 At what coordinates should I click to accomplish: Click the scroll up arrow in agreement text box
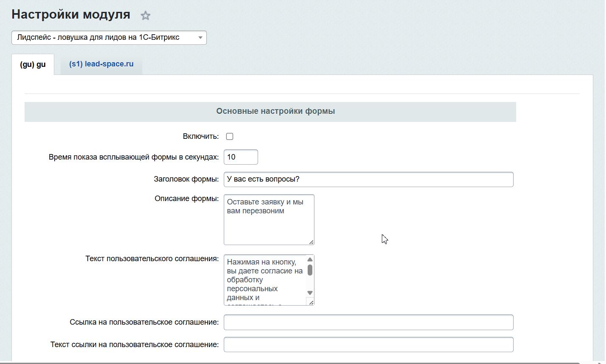(310, 259)
